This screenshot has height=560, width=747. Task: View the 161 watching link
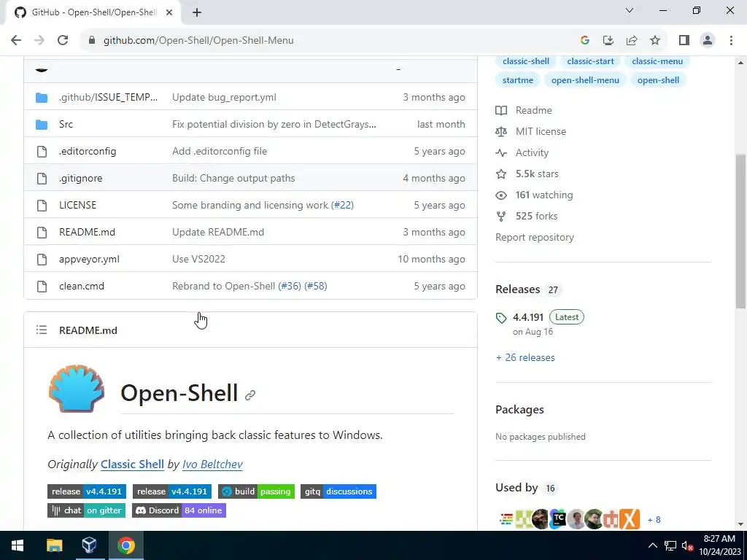click(535, 195)
